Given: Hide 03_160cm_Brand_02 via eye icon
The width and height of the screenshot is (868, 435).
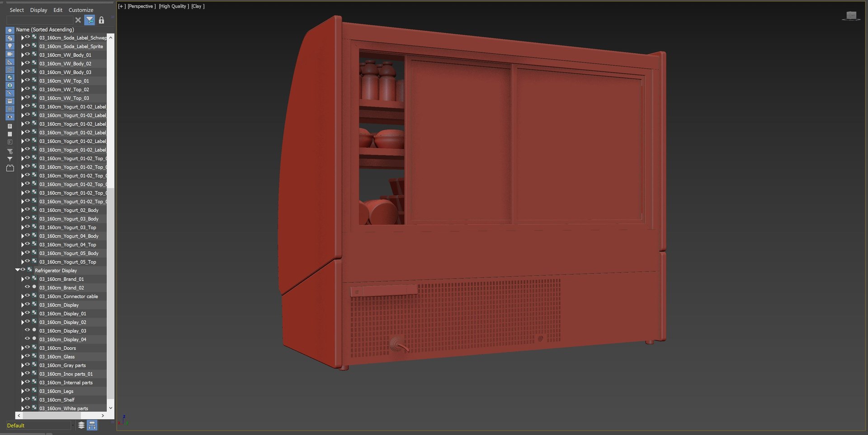Looking at the screenshot, I should coord(27,287).
